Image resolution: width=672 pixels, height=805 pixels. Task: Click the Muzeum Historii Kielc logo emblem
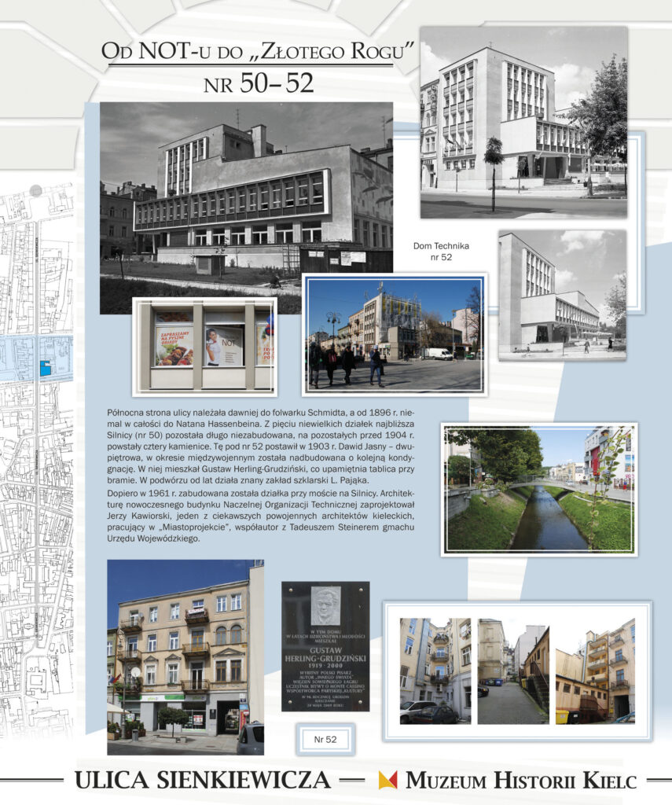coord(387,780)
